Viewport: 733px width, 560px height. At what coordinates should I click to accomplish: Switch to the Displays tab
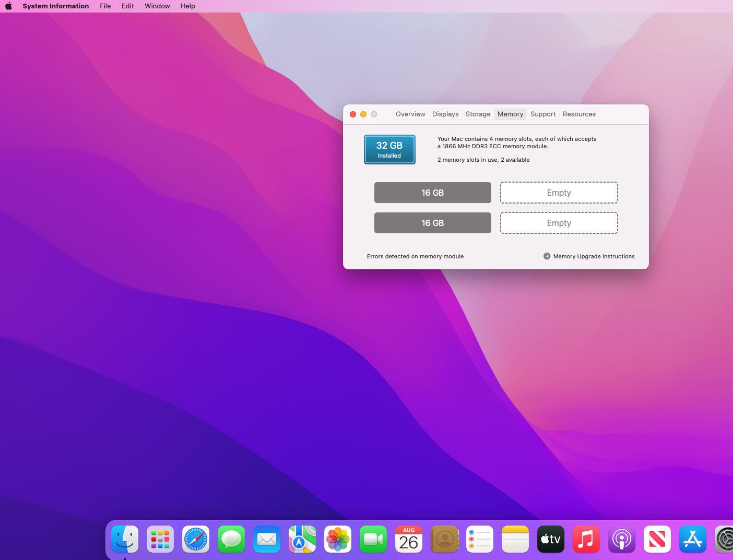tap(445, 114)
